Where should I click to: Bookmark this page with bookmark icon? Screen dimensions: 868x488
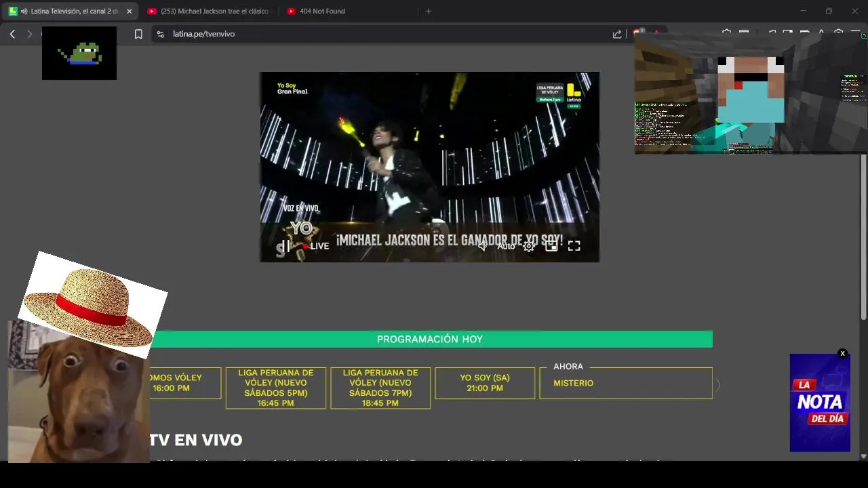tap(138, 34)
